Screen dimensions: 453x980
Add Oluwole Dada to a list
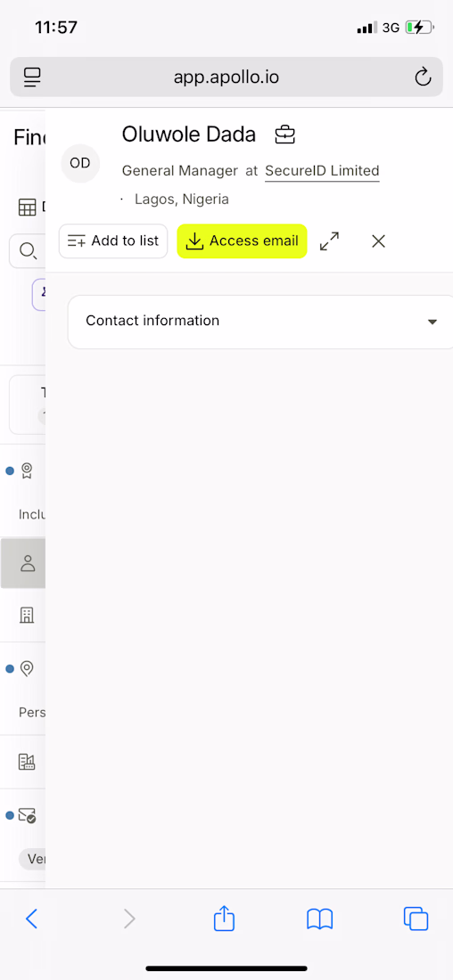click(113, 241)
